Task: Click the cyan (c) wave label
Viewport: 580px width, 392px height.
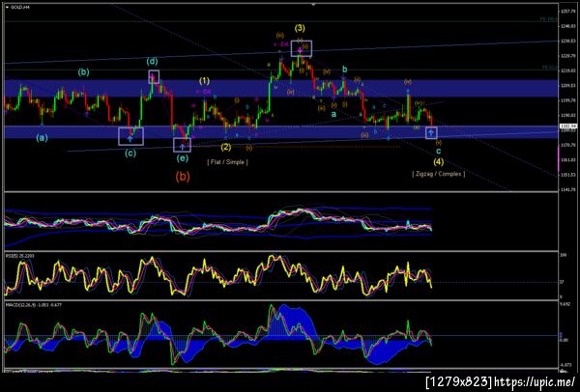Action: point(130,153)
